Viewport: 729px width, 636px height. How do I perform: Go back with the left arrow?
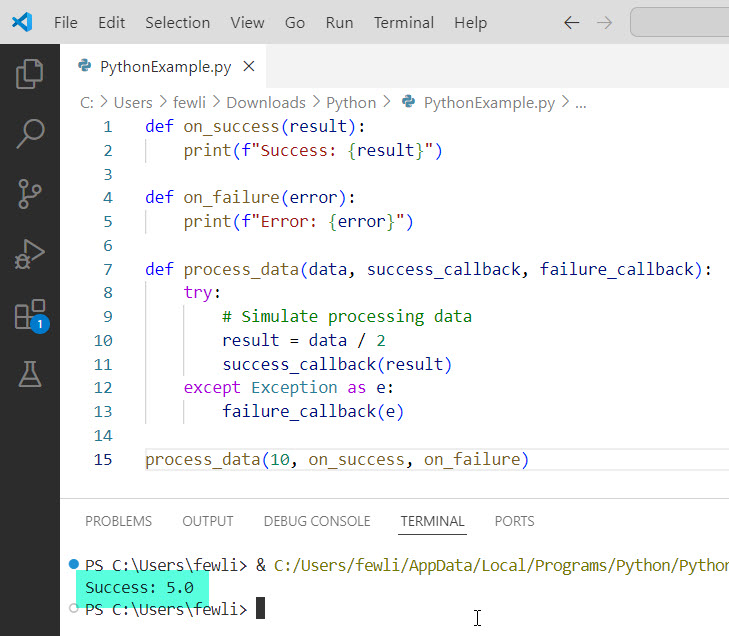click(571, 22)
